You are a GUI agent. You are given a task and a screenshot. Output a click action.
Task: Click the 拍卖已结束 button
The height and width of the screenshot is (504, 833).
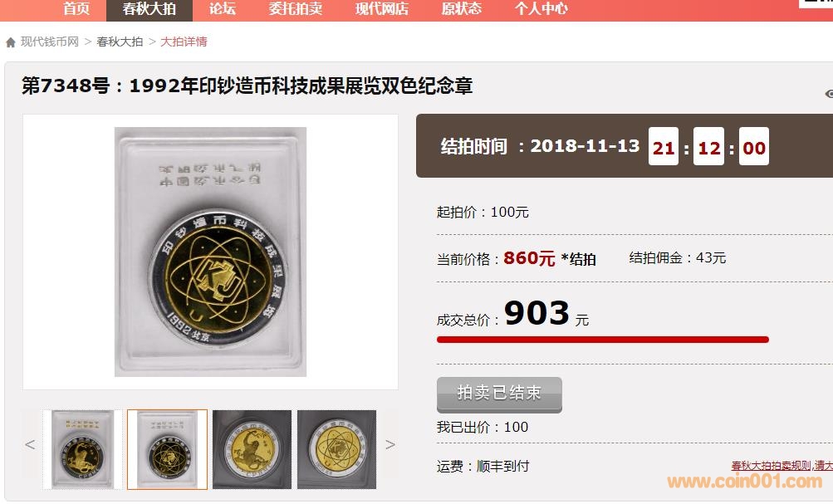499,394
